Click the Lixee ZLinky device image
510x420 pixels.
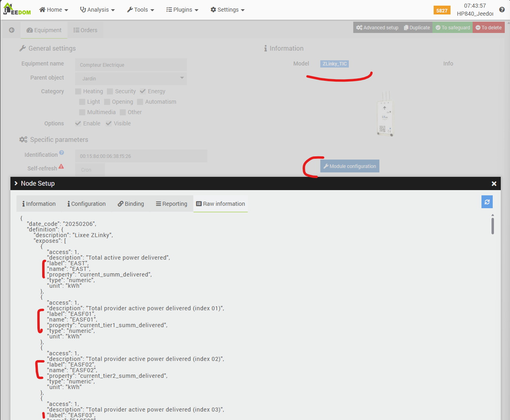385,115
